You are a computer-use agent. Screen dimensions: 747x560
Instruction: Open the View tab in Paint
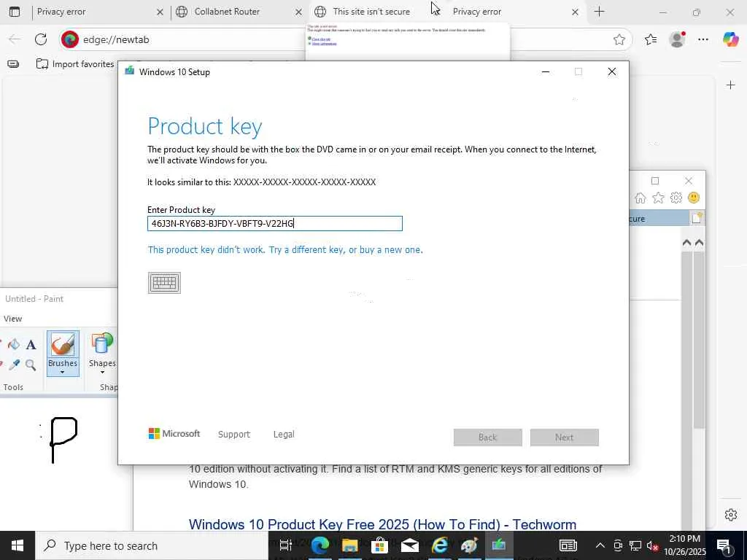pyautogui.click(x=13, y=319)
